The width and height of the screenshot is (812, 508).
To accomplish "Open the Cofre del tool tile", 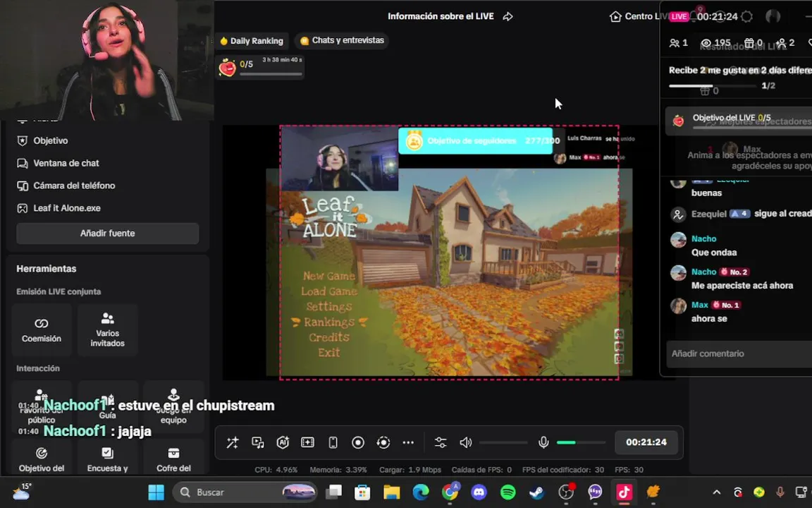I will coord(173,458).
